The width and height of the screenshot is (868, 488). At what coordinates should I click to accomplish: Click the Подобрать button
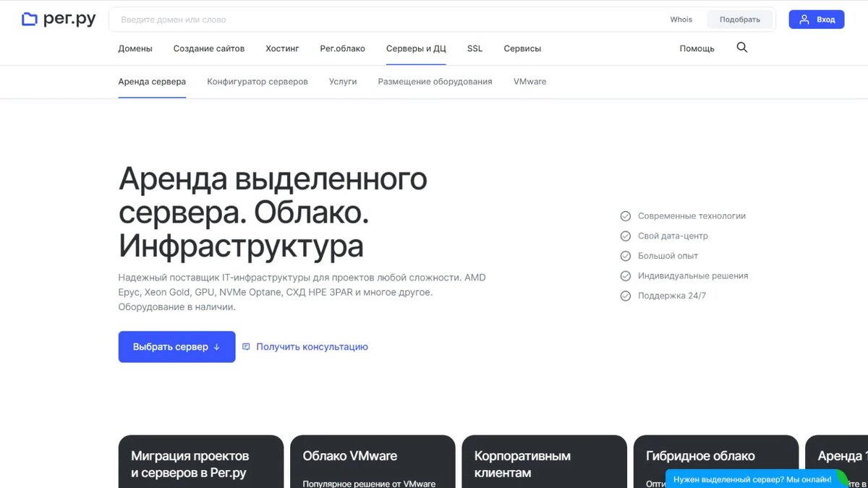point(740,20)
